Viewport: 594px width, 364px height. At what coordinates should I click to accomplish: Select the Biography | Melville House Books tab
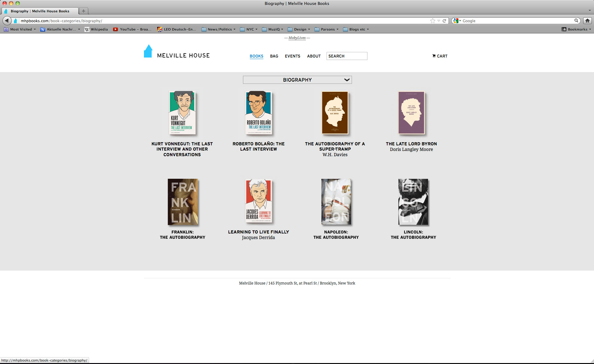coord(40,11)
